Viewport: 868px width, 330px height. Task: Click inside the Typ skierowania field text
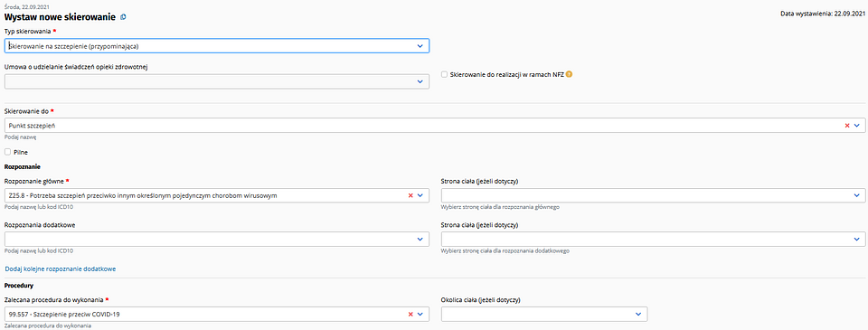coord(73,46)
